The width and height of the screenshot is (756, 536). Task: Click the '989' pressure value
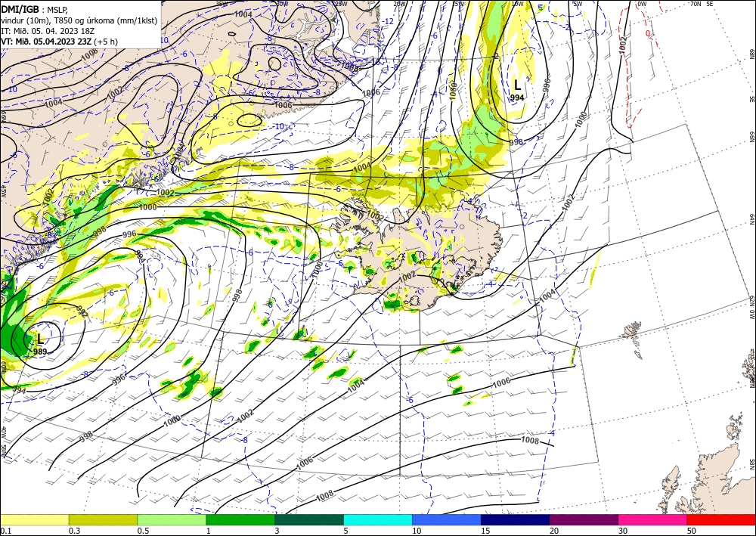coord(41,352)
